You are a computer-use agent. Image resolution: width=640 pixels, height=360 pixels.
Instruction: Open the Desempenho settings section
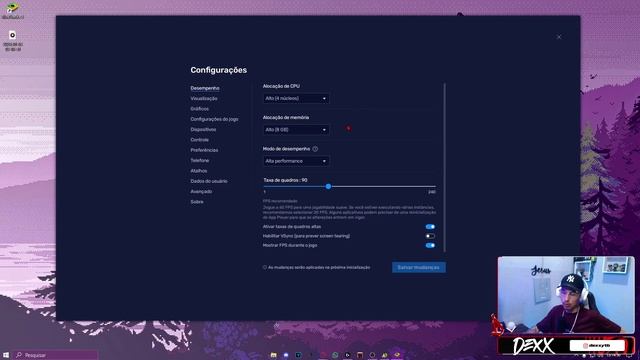205,88
